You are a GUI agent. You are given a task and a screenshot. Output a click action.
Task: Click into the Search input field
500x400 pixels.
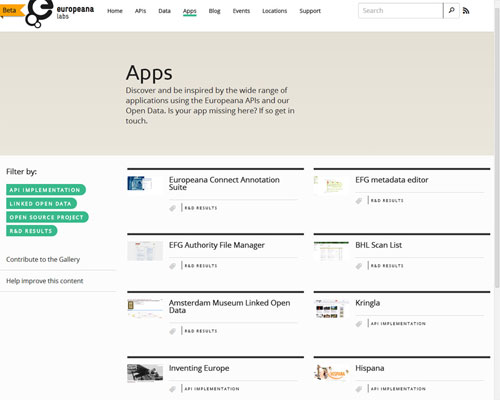pyautogui.click(x=401, y=11)
